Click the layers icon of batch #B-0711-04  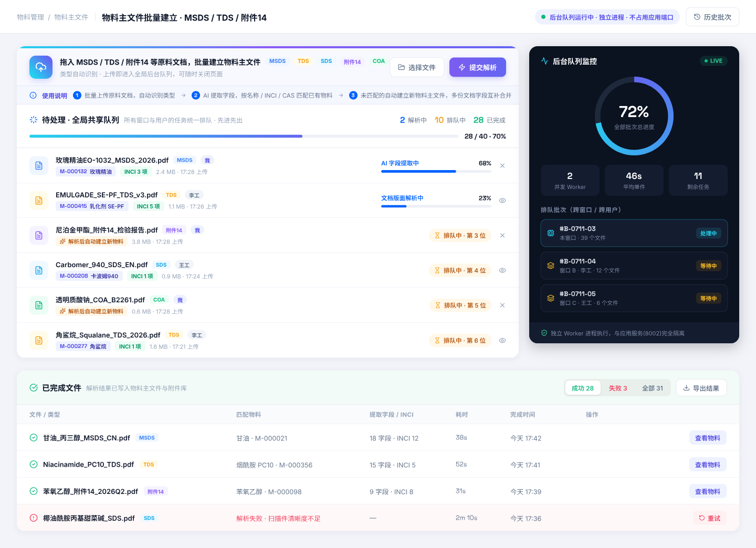[551, 266]
